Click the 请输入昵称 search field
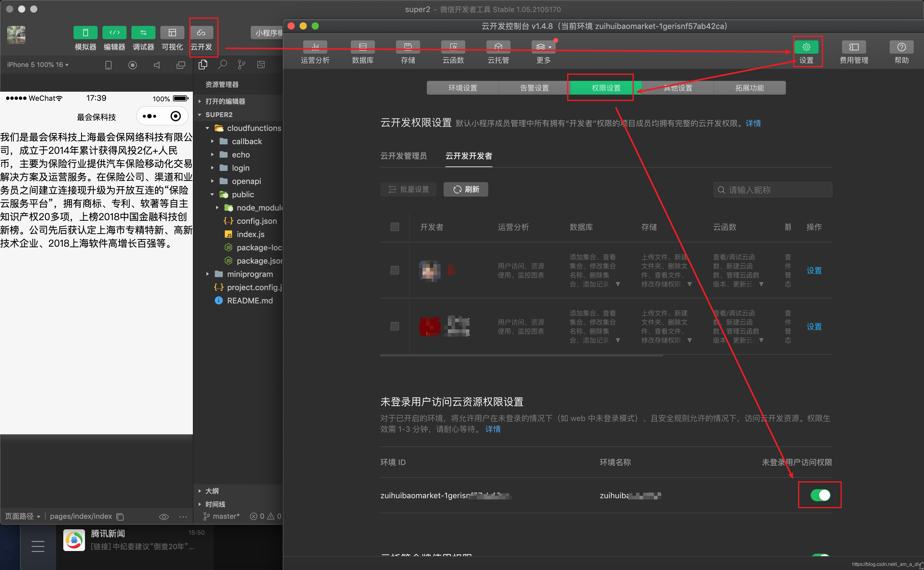This screenshot has height=570, width=924. click(x=773, y=190)
